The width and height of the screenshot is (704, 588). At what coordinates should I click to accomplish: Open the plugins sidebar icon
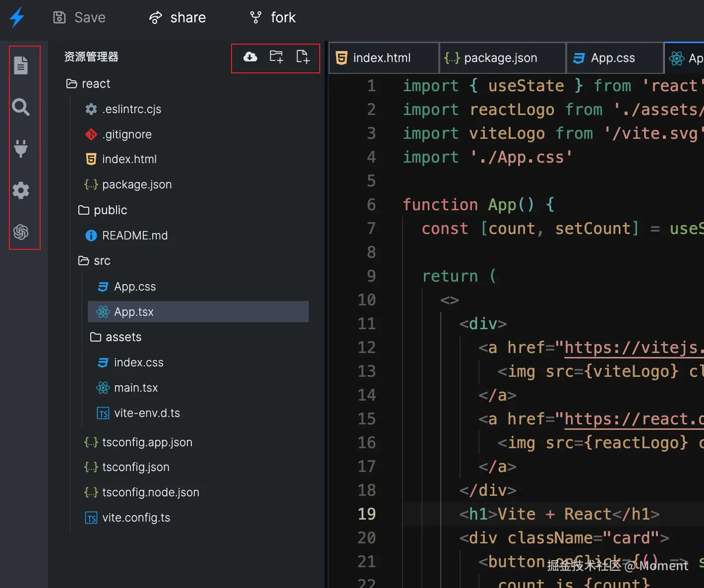click(x=21, y=148)
